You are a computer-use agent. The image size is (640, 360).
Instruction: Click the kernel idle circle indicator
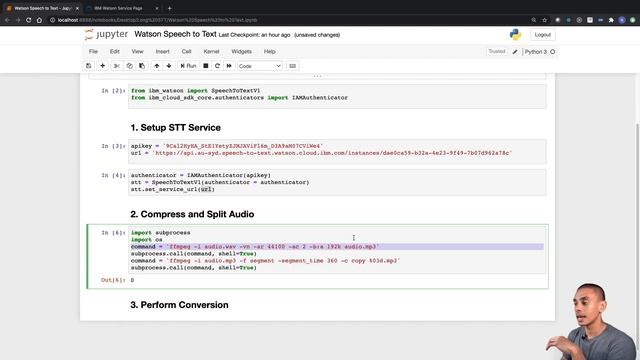[x=553, y=52]
